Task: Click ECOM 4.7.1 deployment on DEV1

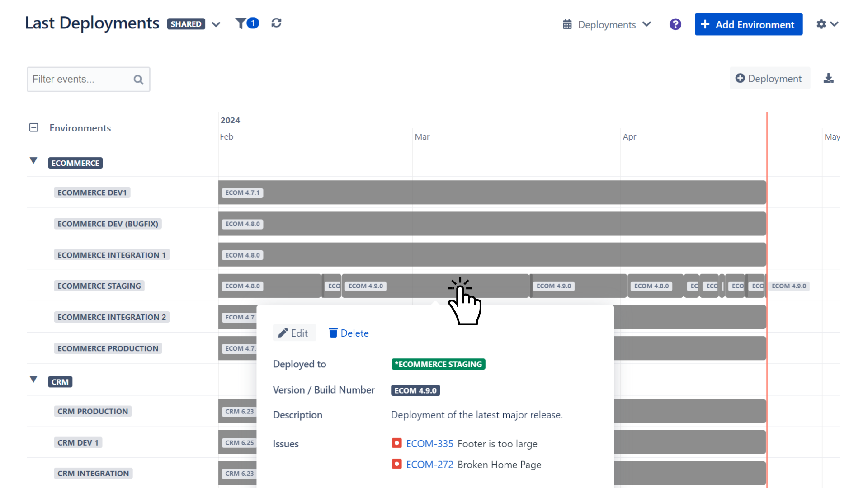Action: point(492,192)
